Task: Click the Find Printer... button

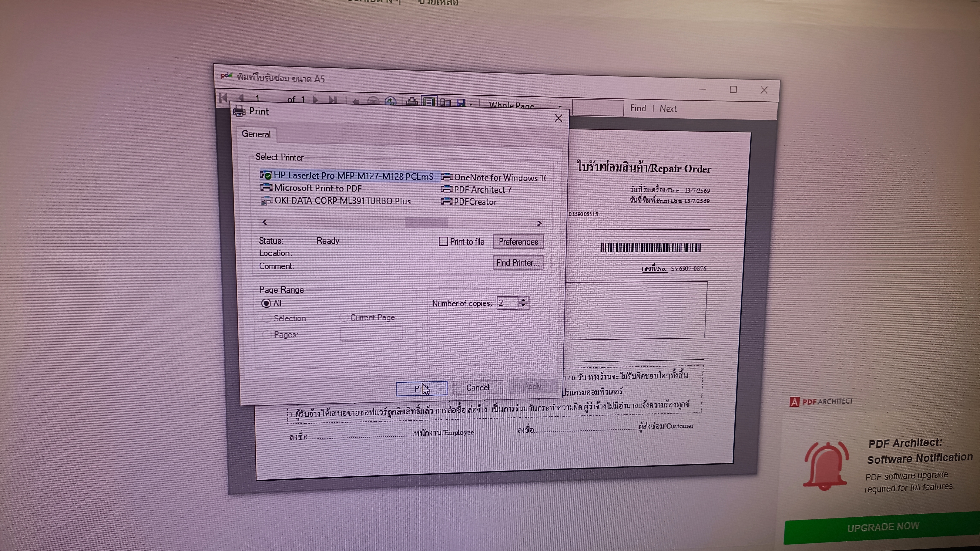Action: [518, 263]
